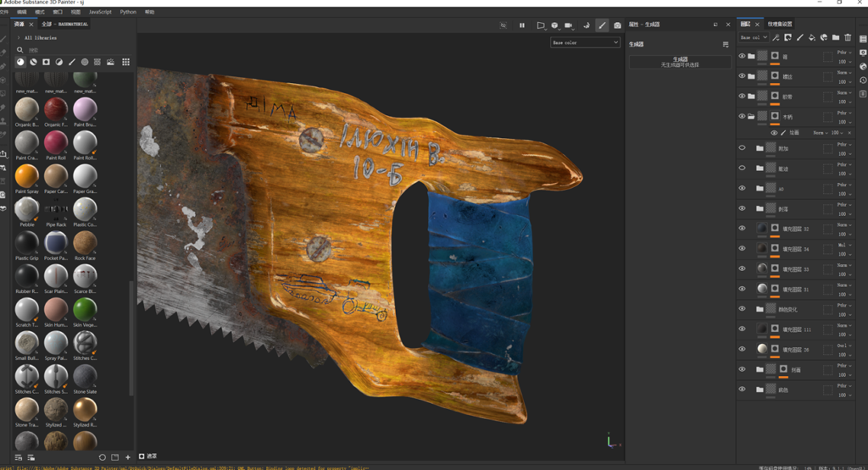
Task: Click the 生成器 selection button
Action: pyautogui.click(x=679, y=62)
